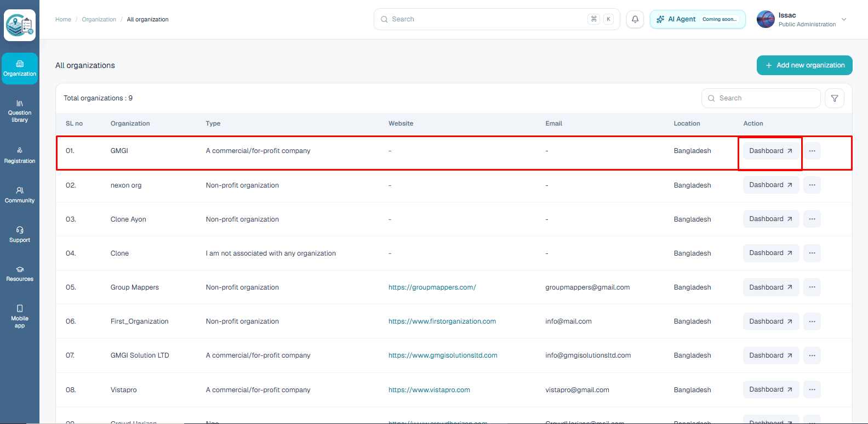Open the firstorganization.com website link
This screenshot has height=424, width=868.
pyautogui.click(x=442, y=321)
